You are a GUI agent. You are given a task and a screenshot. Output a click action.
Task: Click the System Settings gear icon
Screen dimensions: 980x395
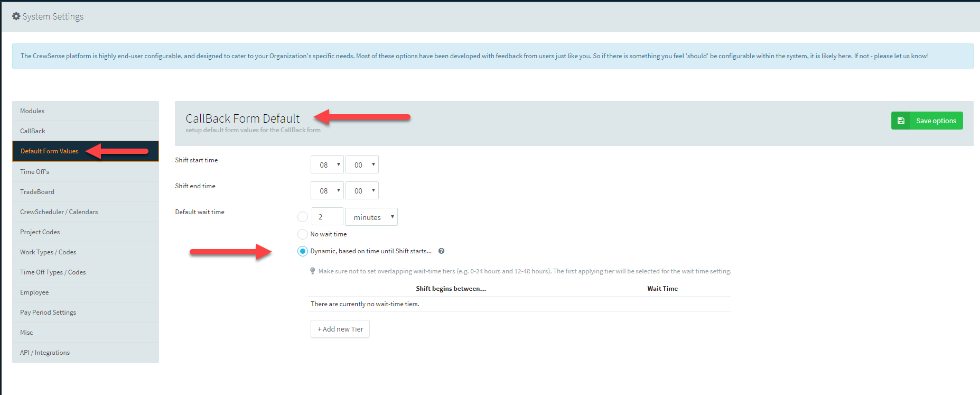(16, 16)
